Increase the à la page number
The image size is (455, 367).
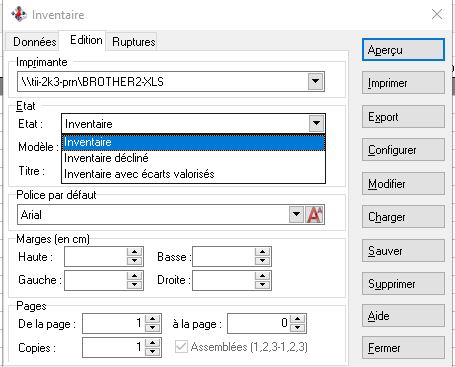click(298, 319)
